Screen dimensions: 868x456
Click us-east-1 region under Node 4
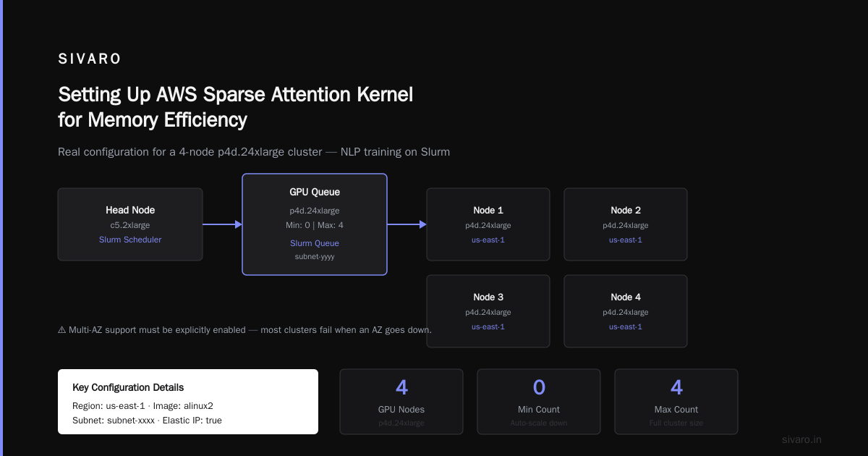tap(626, 326)
